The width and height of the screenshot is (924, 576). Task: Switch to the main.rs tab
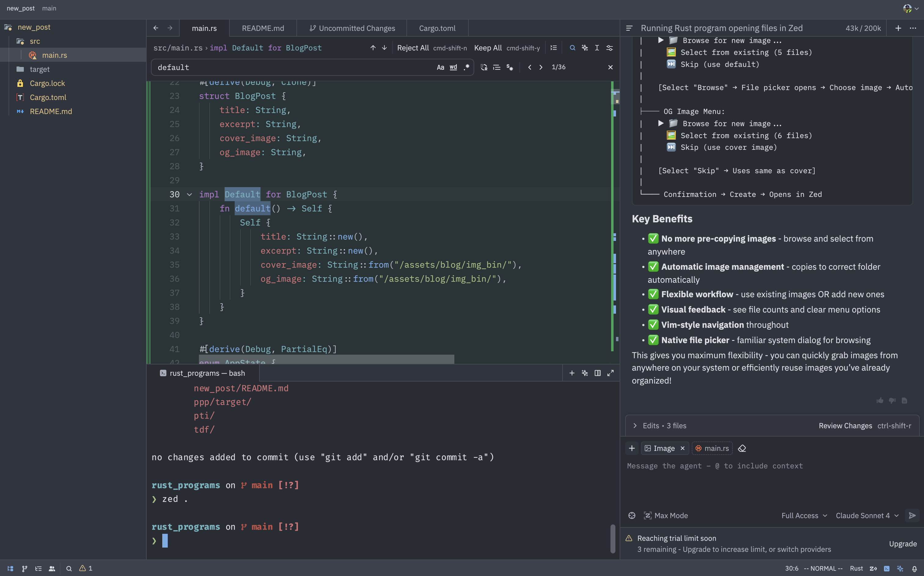pyautogui.click(x=204, y=28)
